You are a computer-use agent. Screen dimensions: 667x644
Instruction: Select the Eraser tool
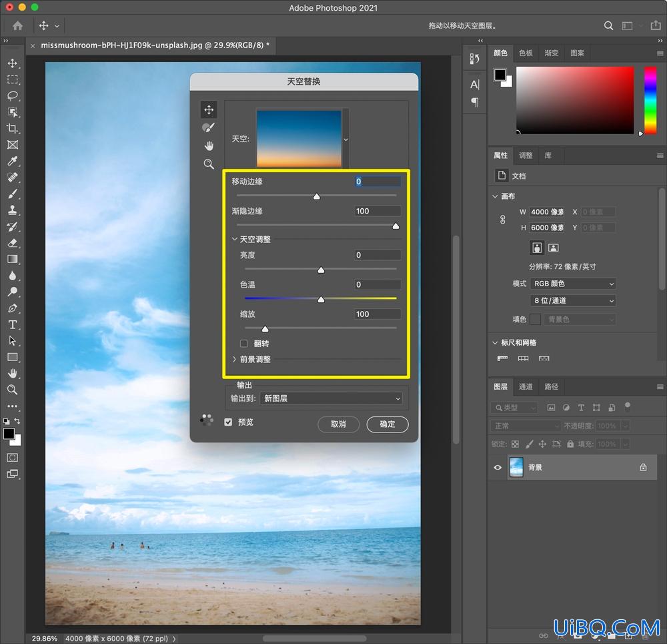point(12,243)
